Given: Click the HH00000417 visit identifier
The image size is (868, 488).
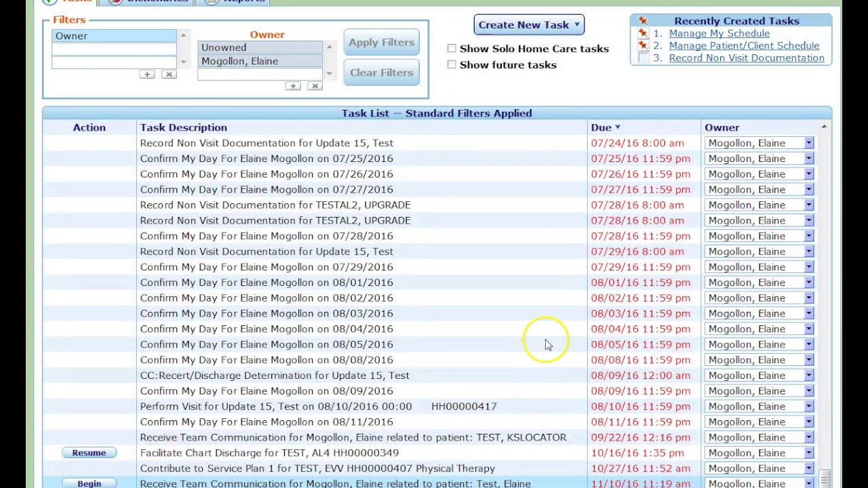Looking at the screenshot, I should click(x=464, y=406).
